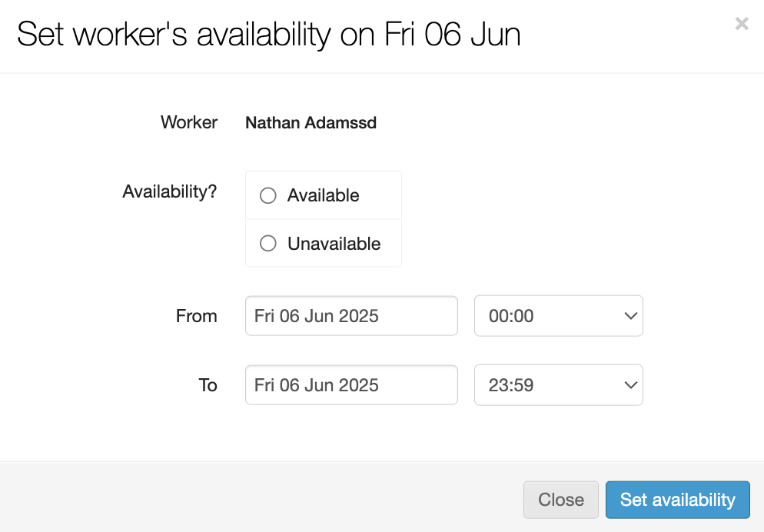
Task: Dismiss dialog with the X icon
Action: click(742, 24)
